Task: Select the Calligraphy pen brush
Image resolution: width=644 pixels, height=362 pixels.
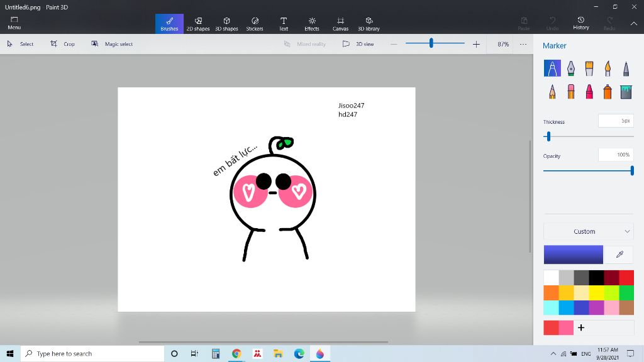Action: 570,68
